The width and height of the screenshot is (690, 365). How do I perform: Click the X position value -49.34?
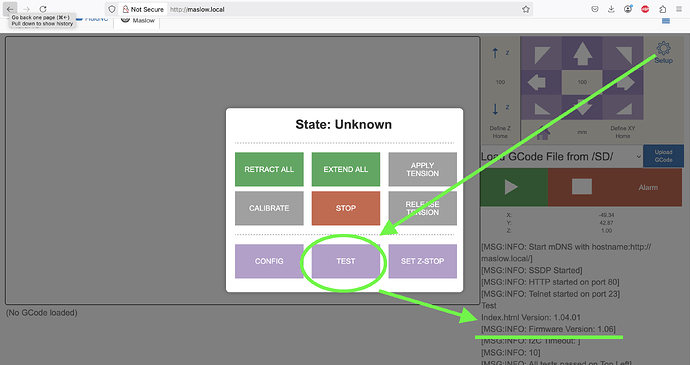pyautogui.click(x=606, y=215)
